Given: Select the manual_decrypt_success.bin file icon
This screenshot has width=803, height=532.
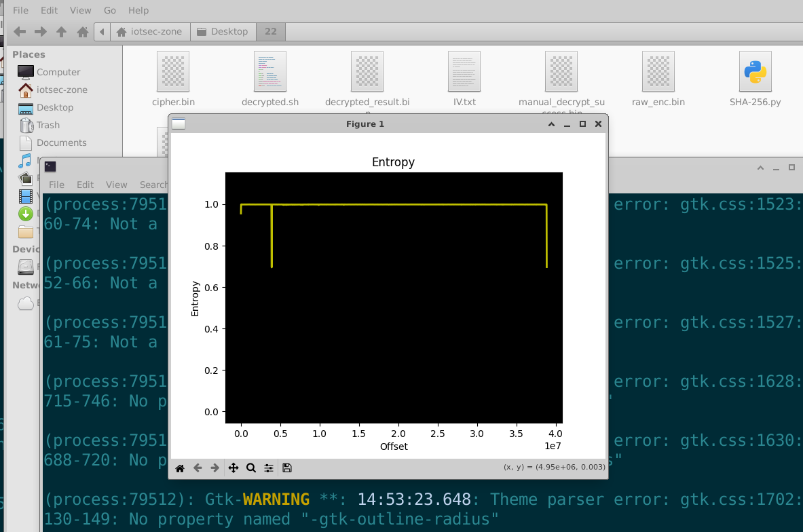Looking at the screenshot, I should [x=561, y=72].
